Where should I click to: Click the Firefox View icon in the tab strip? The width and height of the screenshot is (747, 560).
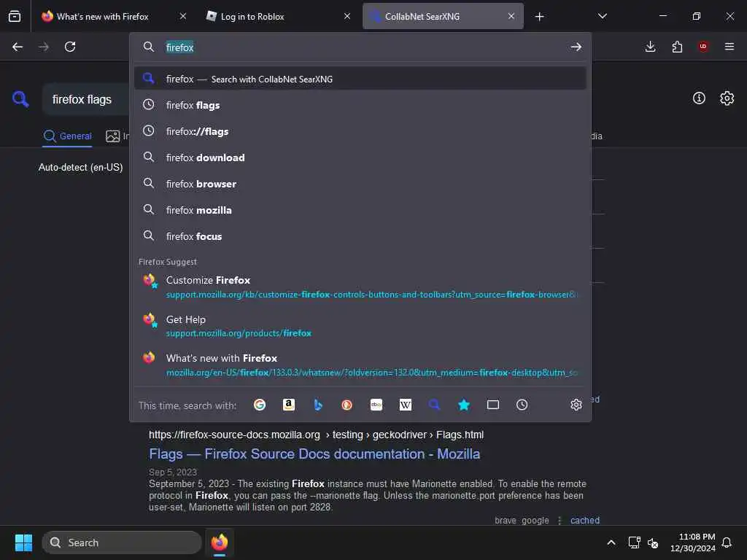coord(15,16)
